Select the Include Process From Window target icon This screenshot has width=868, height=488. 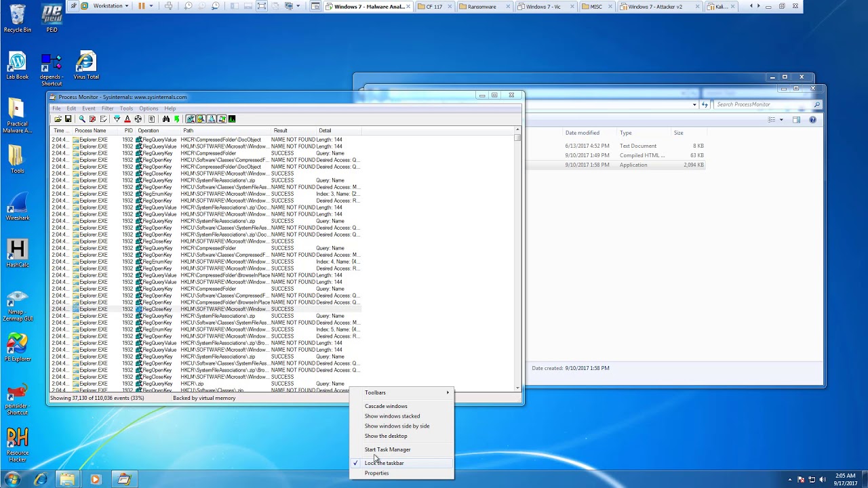[138, 119]
